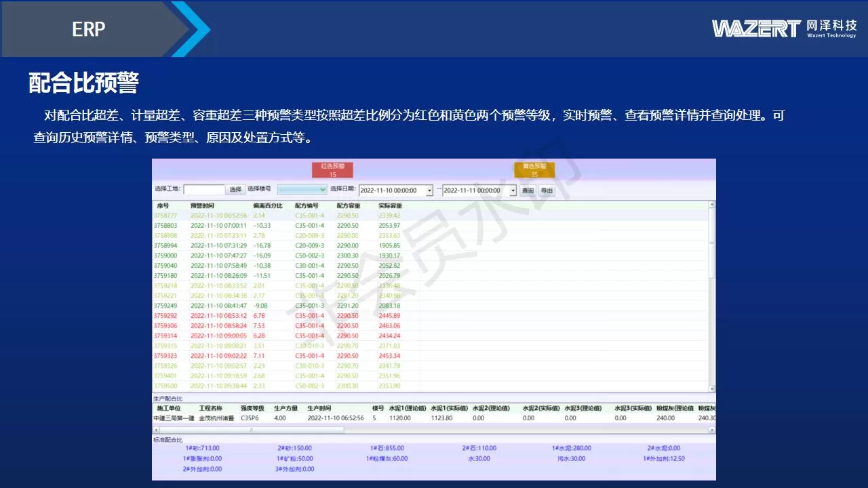868x488 pixels.
Task: Click the deviation value -16.78
Action: tap(262, 246)
